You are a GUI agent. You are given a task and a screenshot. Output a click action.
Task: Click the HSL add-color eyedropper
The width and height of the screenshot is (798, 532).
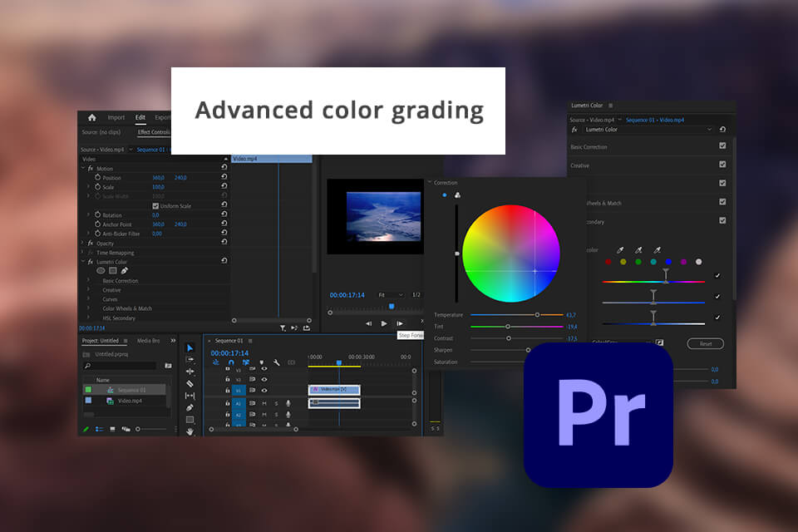638,250
